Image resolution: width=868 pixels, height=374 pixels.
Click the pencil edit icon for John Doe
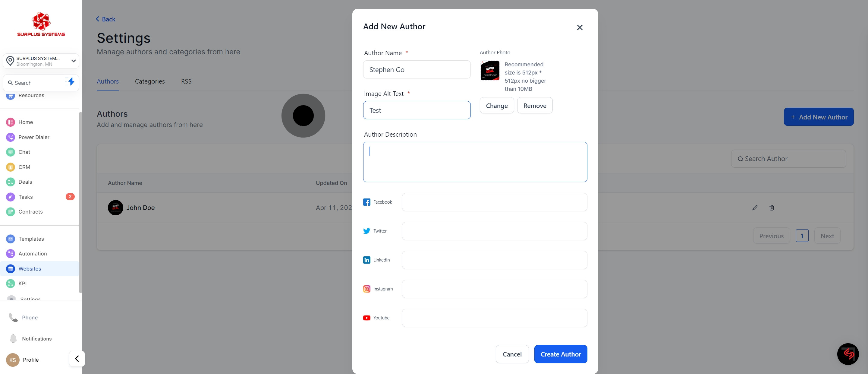(755, 208)
